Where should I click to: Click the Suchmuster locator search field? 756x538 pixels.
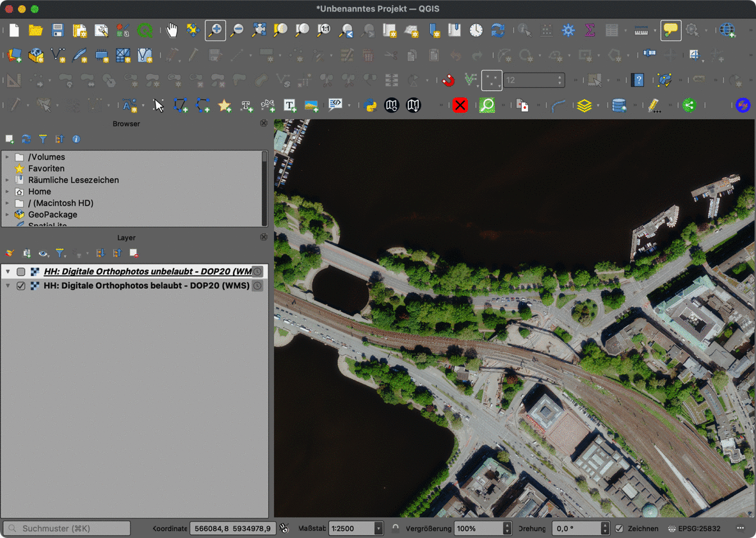pos(67,528)
